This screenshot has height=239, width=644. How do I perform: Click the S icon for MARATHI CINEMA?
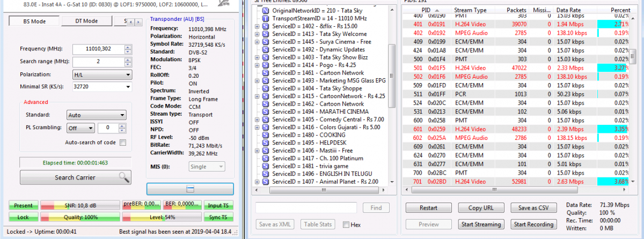(x=265, y=111)
